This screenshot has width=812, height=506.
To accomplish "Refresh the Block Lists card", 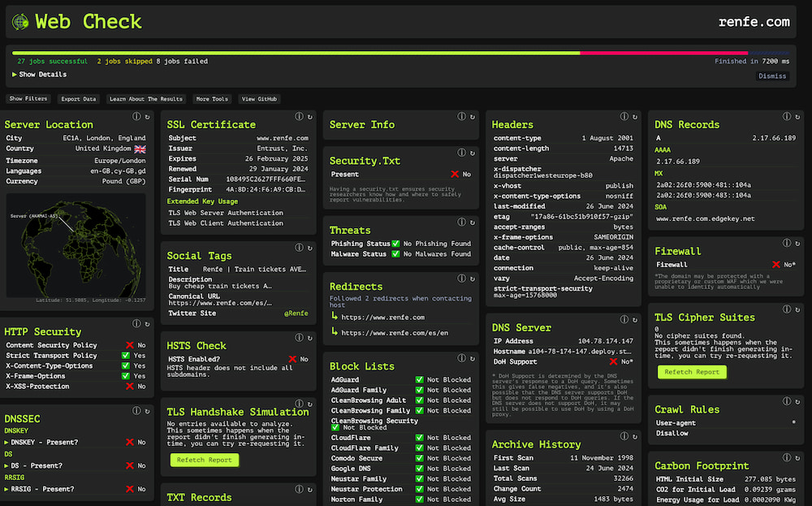I will (x=473, y=358).
